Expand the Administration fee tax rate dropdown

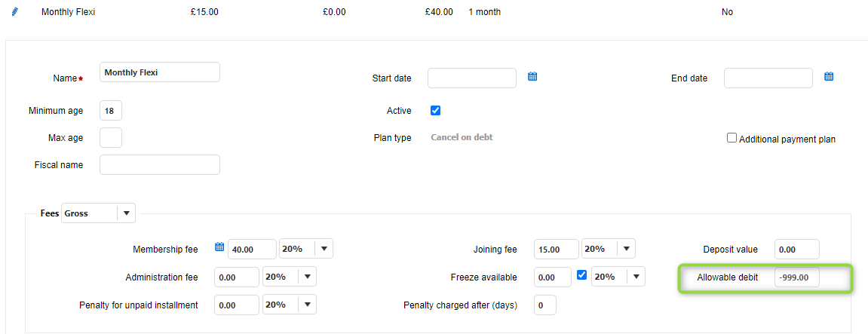click(307, 277)
